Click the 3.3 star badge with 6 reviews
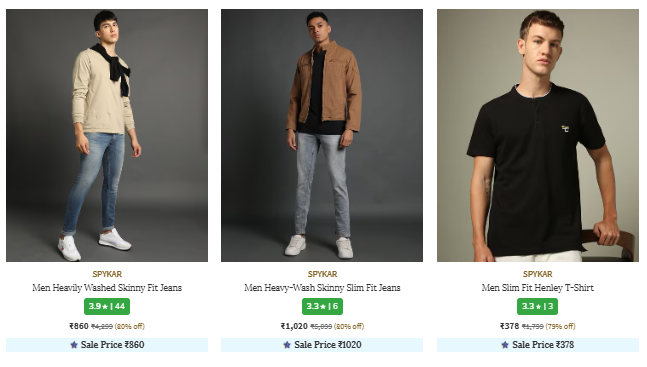Viewport: 647px width, 367px height. 322,306
